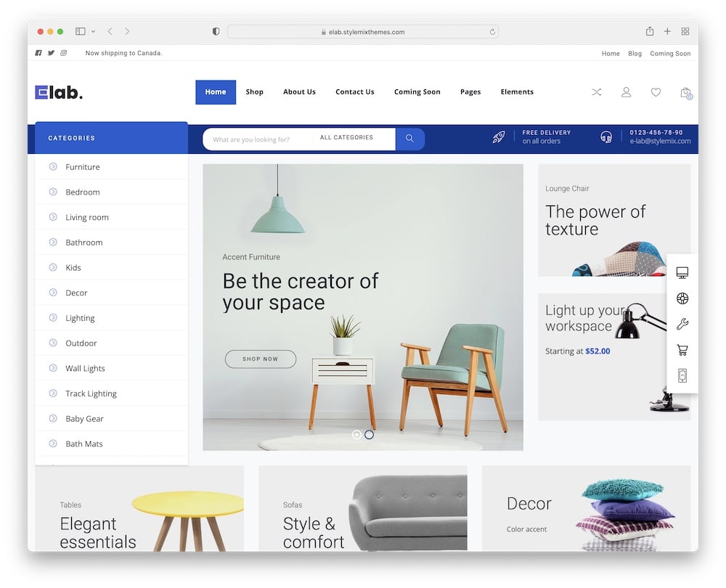Open the Kids category
Image resolution: width=726 pixels, height=588 pixels.
pos(112,268)
